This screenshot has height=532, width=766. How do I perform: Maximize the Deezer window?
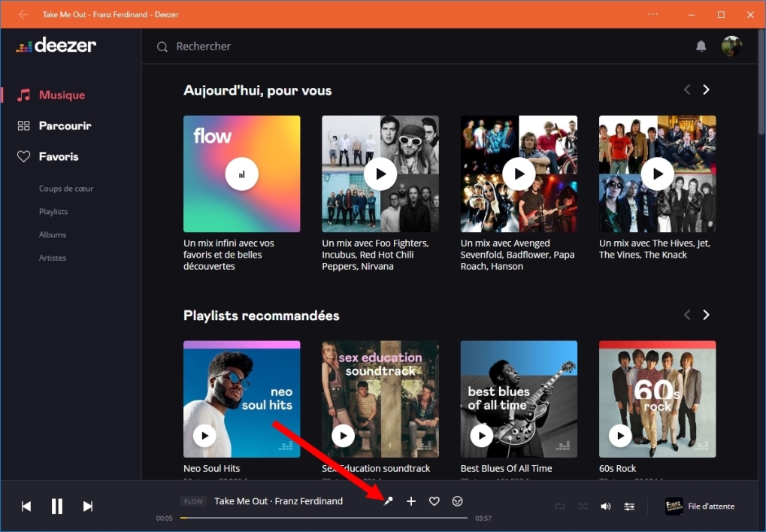pyautogui.click(x=721, y=15)
